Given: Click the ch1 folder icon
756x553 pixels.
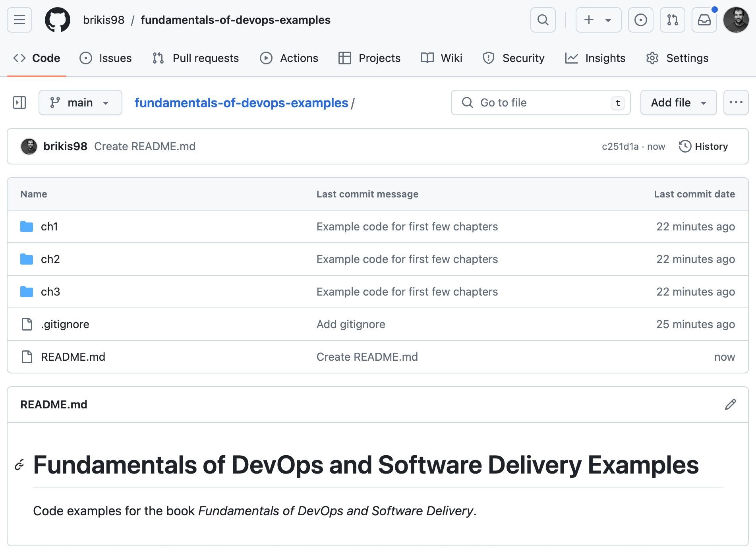Looking at the screenshot, I should click(27, 226).
